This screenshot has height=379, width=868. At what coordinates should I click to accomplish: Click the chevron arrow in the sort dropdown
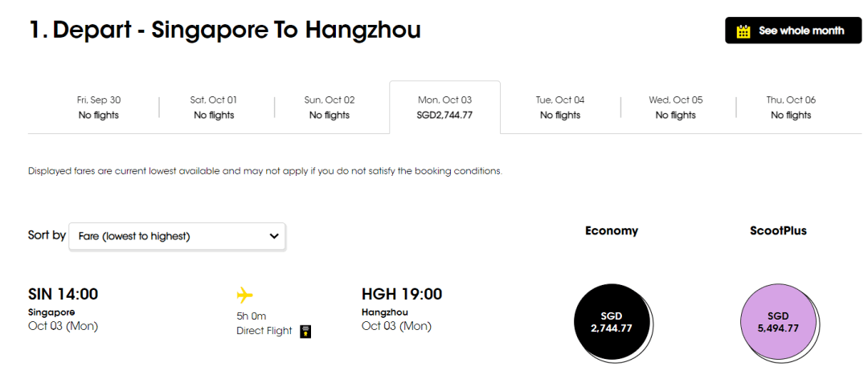tap(274, 236)
